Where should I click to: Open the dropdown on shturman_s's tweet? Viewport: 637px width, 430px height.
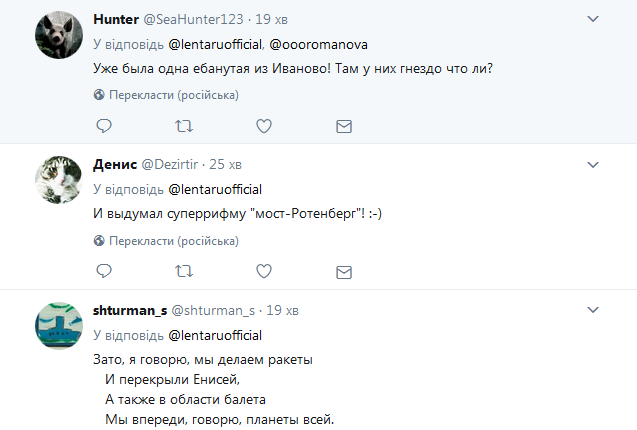pyautogui.click(x=592, y=309)
